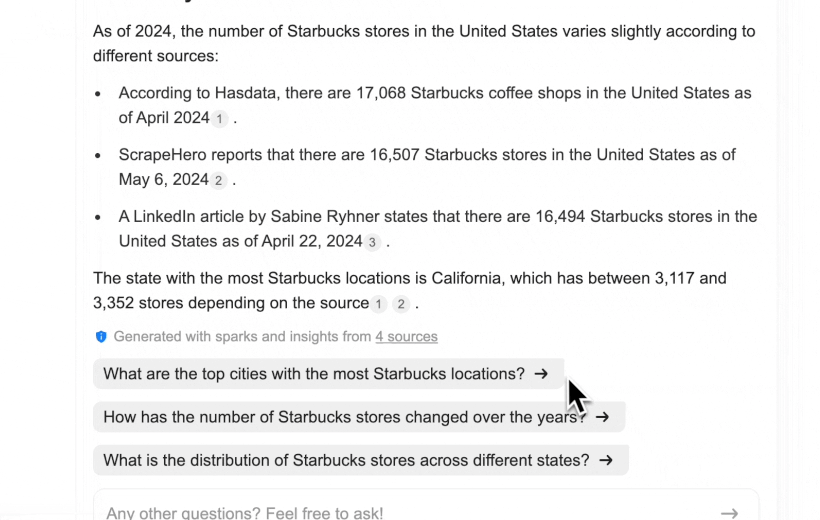Viewport: 820px width, 520px height.
Task: Open citation 2 after May 6, 2024
Action: (219, 181)
